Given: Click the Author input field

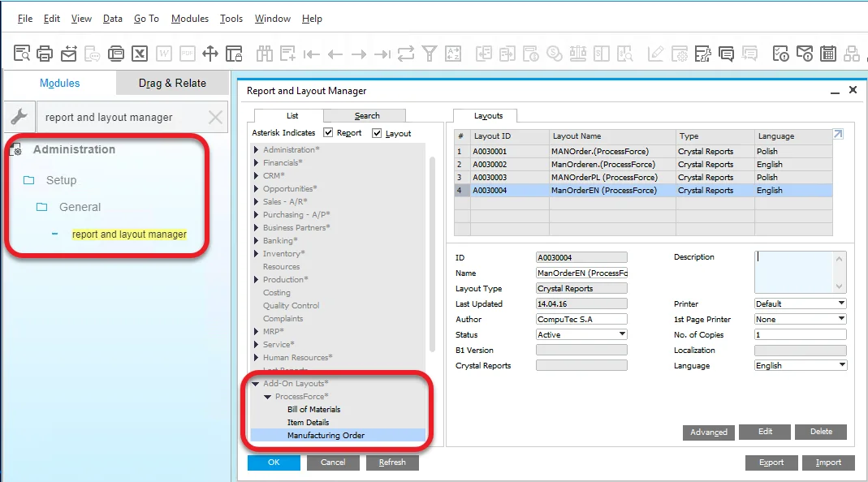Looking at the screenshot, I should [x=581, y=319].
